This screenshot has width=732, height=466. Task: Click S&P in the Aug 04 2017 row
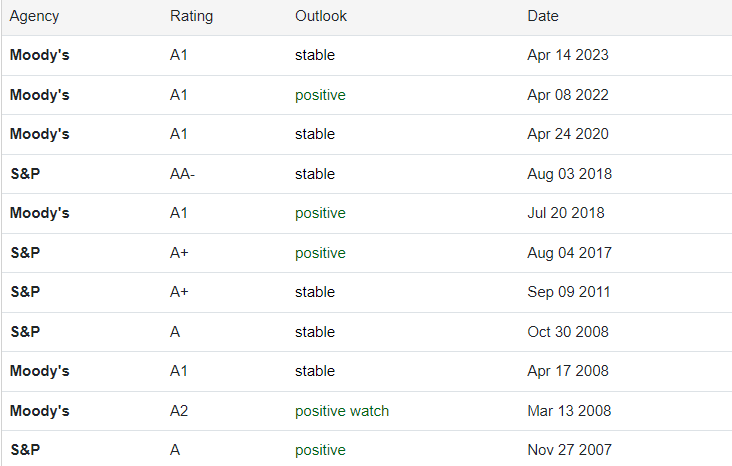coord(25,253)
